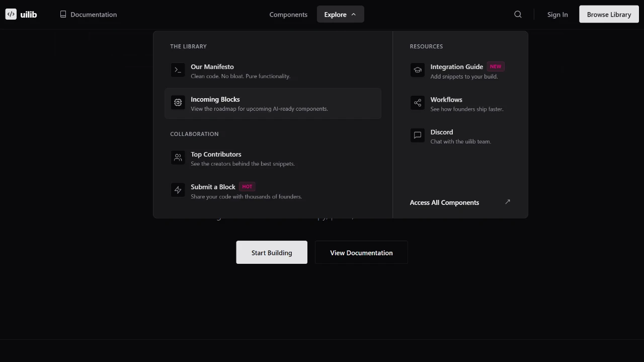Open the Components menu item
The height and width of the screenshot is (362, 644).
[x=288, y=14]
